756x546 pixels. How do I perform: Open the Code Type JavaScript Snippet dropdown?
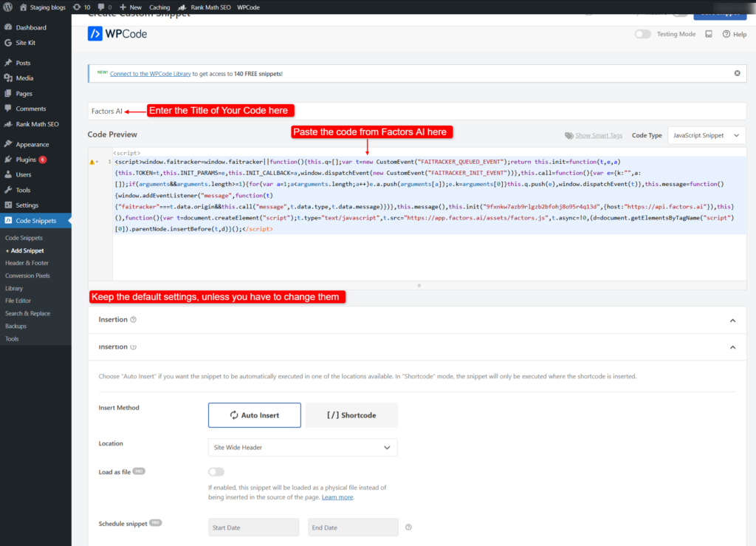tap(707, 135)
